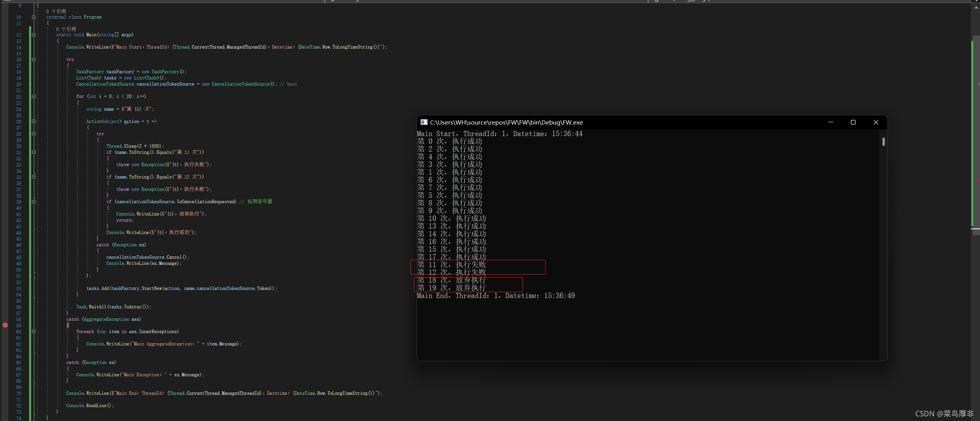Click the "放弃执行" Console.WriteLine line
980x421 pixels.
point(161,214)
